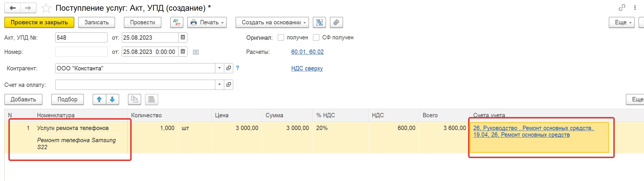
Task: Show Дт/Кт accounting entries icon
Action: [x=177, y=22]
